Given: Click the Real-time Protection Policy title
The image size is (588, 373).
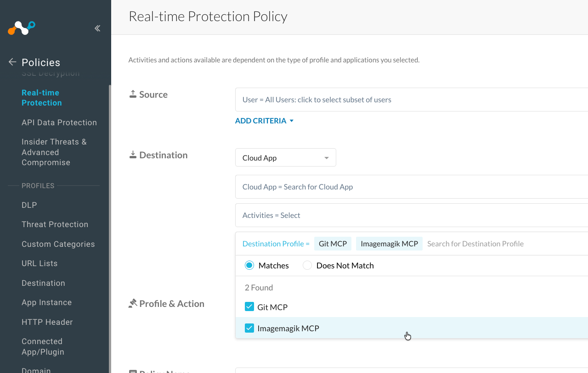Looking at the screenshot, I should click(x=208, y=17).
